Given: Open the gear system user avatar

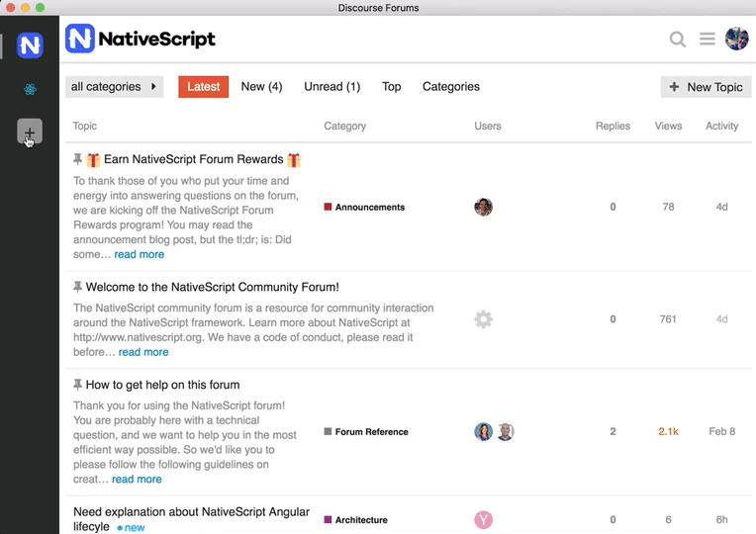Looking at the screenshot, I should [x=483, y=319].
